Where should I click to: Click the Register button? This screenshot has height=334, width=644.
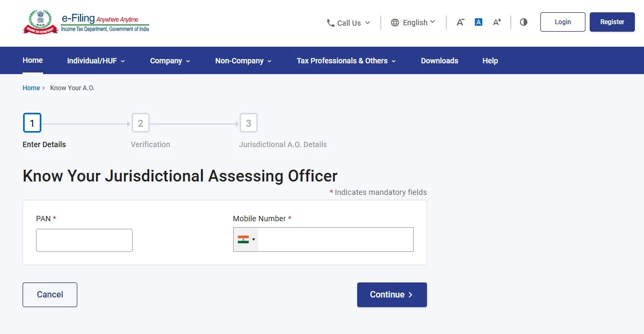[x=612, y=22]
